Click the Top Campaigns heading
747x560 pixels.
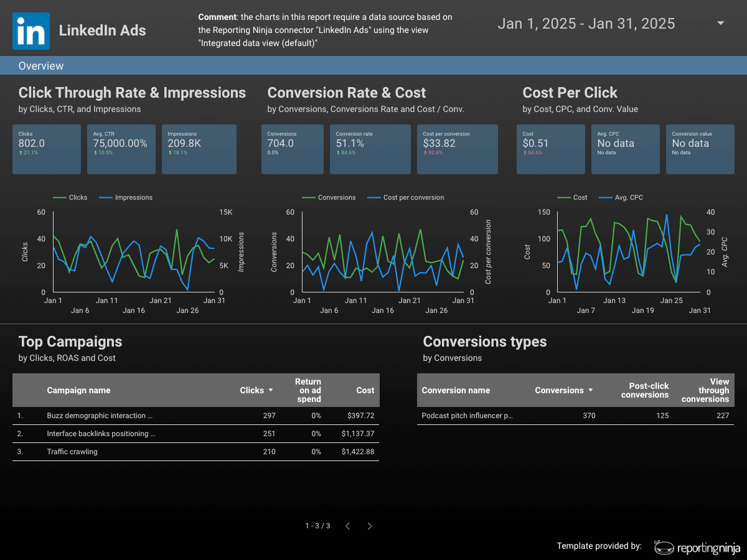[70, 342]
